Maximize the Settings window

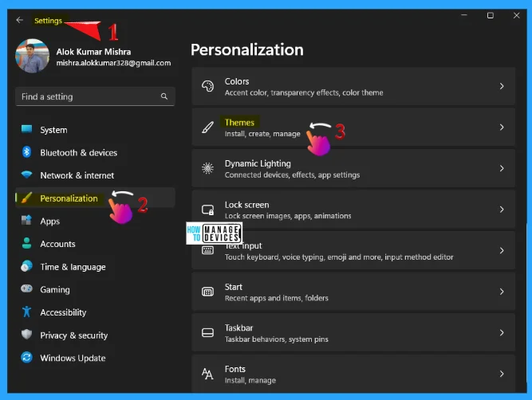pos(491,16)
